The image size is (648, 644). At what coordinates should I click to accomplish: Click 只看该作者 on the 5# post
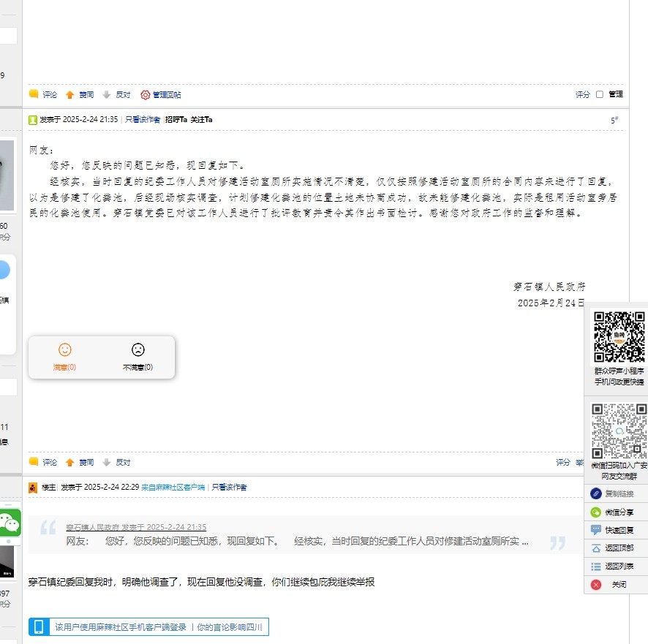[x=143, y=119]
